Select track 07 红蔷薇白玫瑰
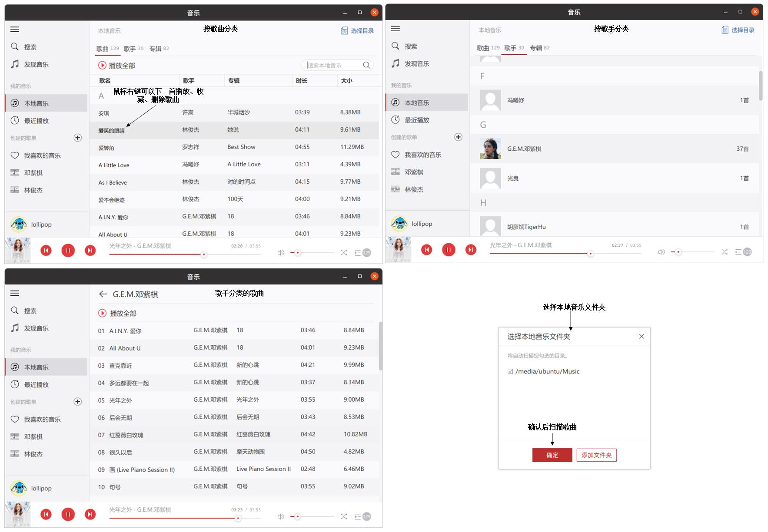This screenshot has height=532, width=768. [x=234, y=435]
